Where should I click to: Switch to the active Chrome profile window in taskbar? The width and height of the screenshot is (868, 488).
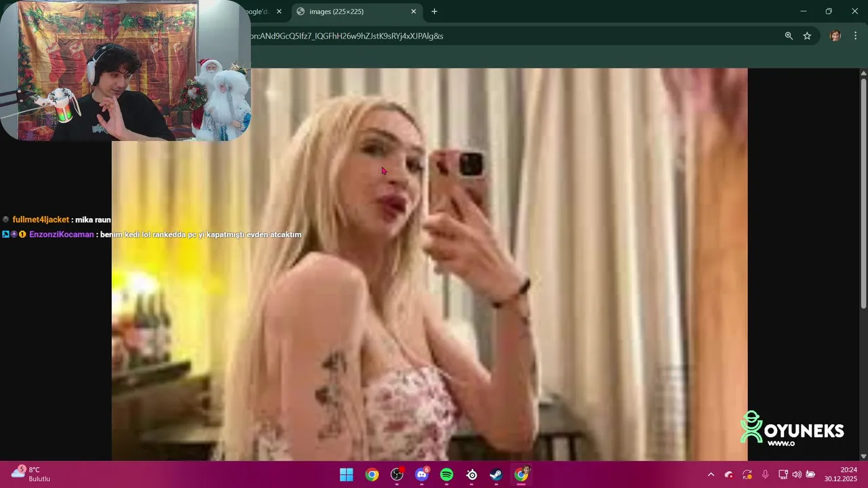pos(521,474)
